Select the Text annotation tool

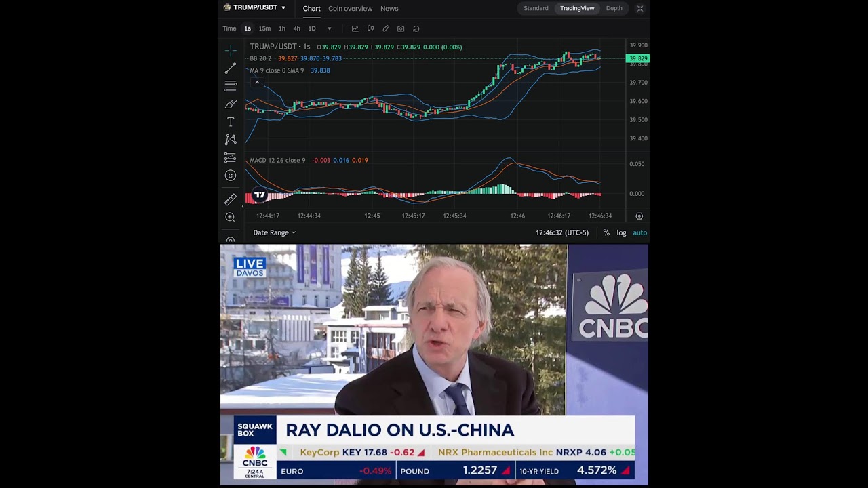231,122
